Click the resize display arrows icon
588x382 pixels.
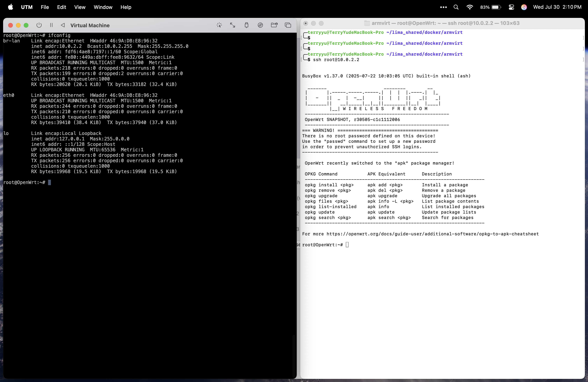[233, 25]
